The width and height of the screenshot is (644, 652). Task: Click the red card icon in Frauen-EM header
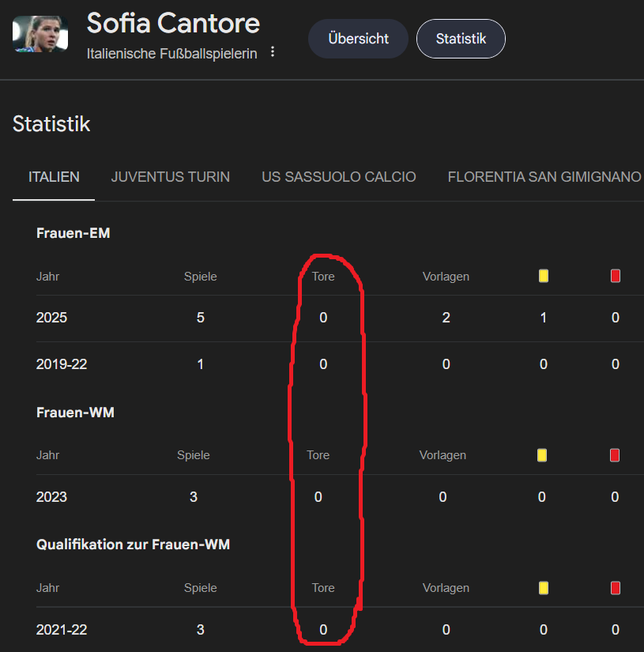[616, 276]
